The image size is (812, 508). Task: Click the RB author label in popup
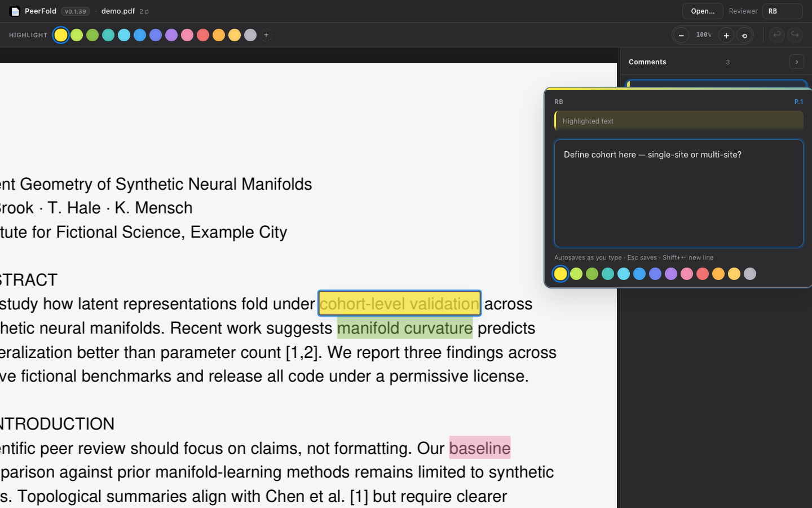click(x=559, y=102)
